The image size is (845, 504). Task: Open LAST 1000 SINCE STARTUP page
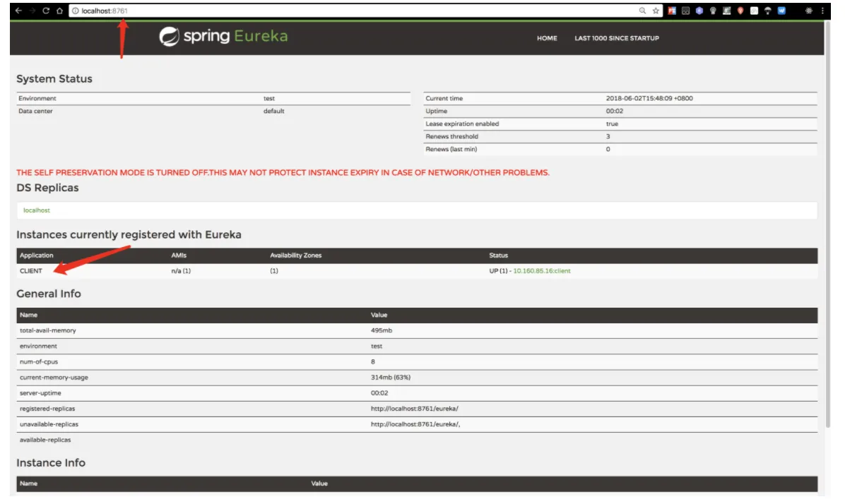(617, 38)
